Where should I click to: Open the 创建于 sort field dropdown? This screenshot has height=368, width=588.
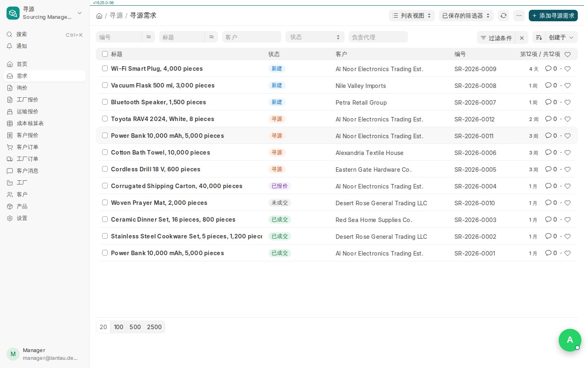561,37
